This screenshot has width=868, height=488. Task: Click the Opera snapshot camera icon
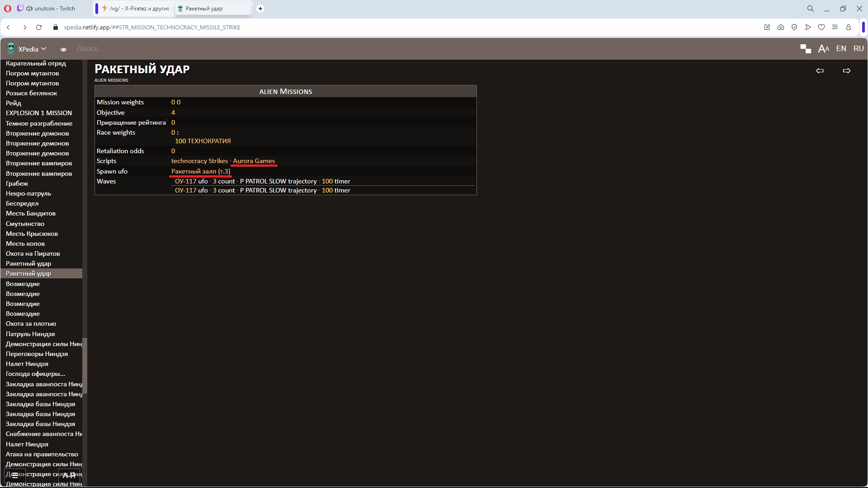tap(781, 27)
